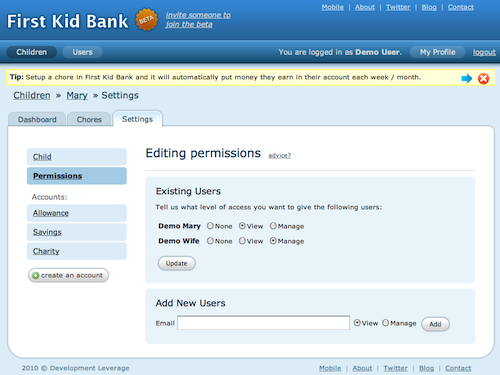Open Blog link in footer
The height and width of the screenshot is (375, 500).
point(426,368)
